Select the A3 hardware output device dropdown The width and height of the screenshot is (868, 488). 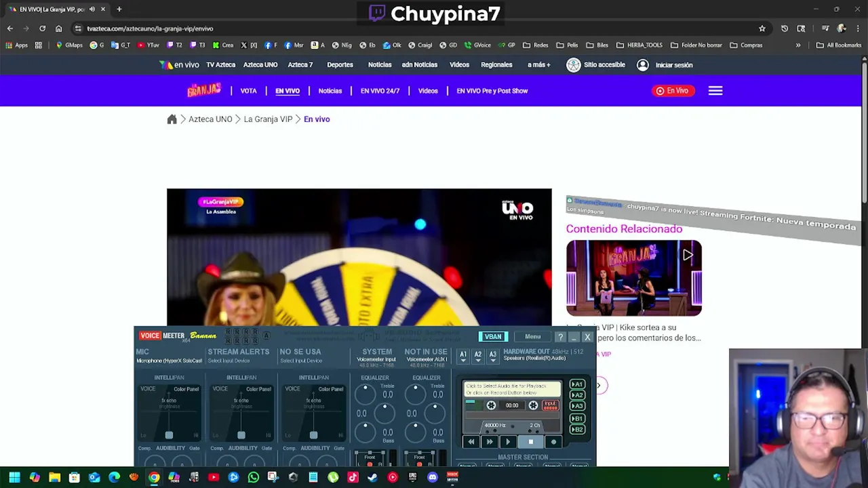pyautogui.click(x=493, y=357)
